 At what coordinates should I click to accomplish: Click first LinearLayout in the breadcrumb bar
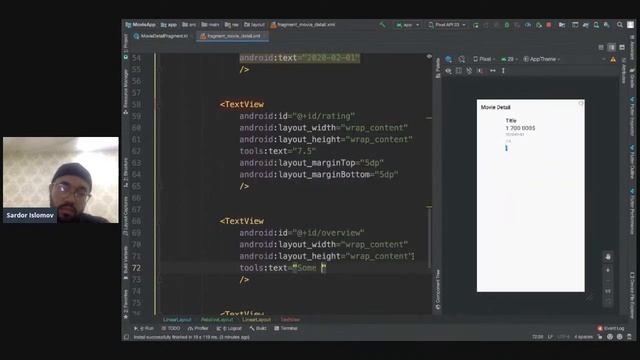coord(177,320)
